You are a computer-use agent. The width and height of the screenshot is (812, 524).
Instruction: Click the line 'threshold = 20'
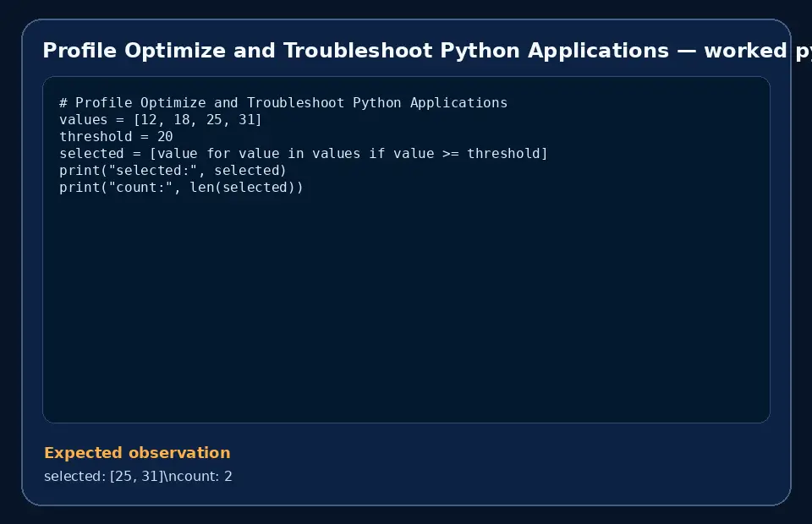(x=116, y=137)
